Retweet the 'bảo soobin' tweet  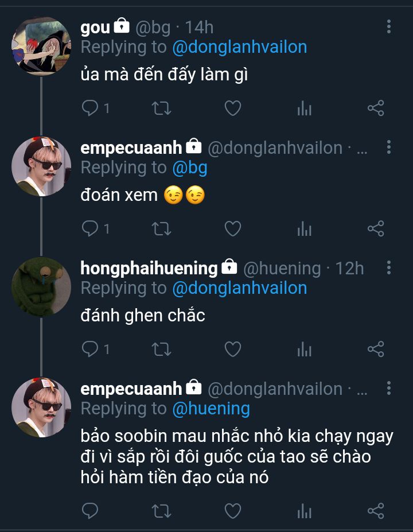161,510
